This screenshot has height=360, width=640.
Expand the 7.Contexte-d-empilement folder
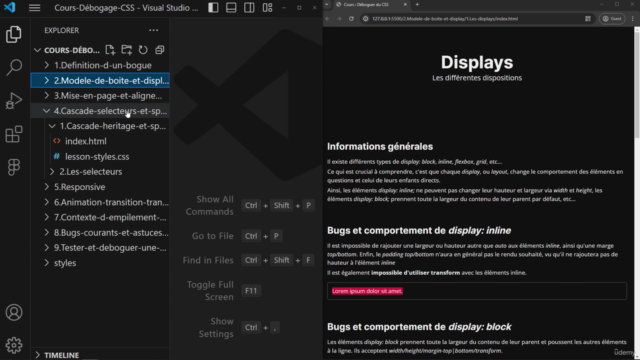tap(100, 217)
